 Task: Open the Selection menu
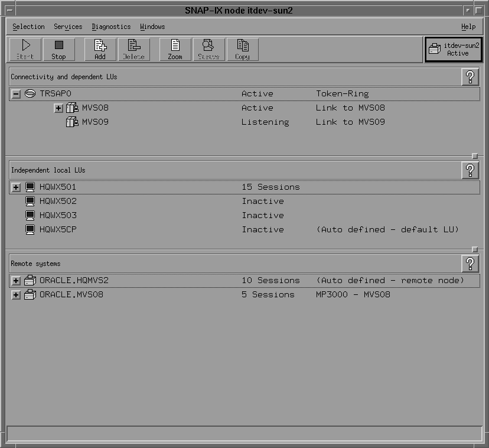[x=29, y=27]
